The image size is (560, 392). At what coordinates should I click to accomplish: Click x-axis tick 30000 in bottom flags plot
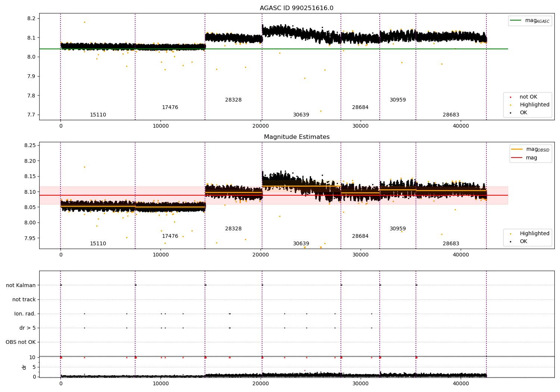pos(361,384)
